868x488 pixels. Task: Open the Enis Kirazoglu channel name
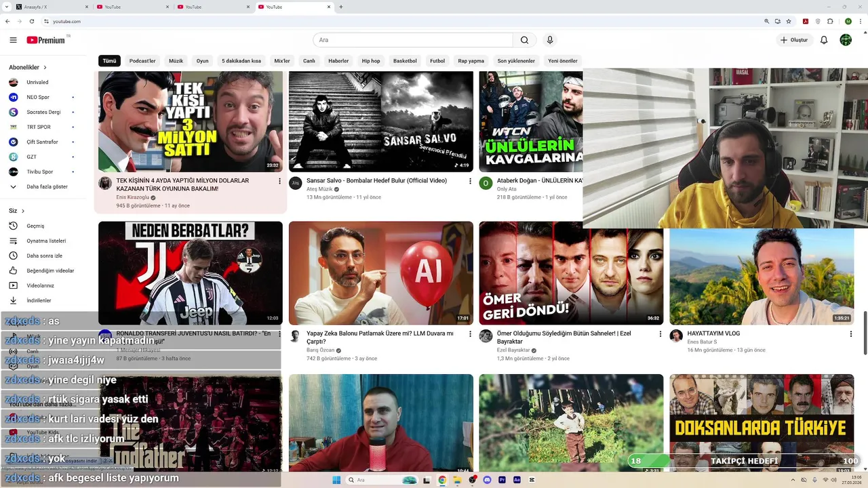pyautogui.click(x=132, y=197)
